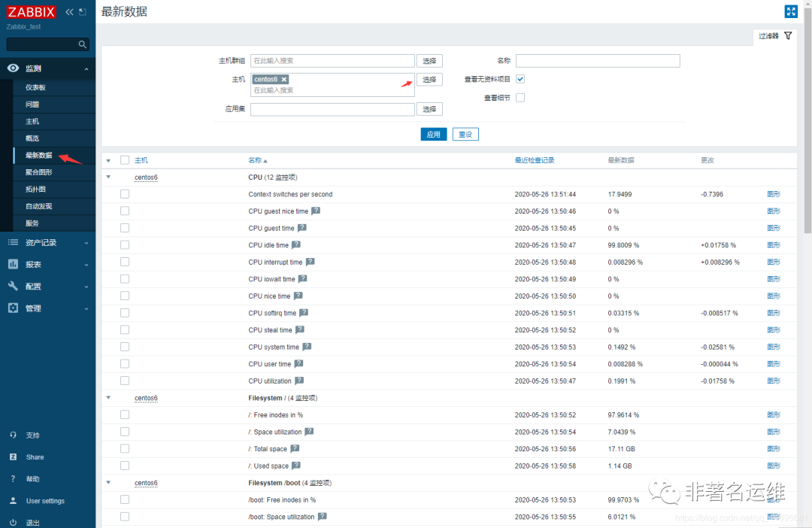Check the /boot: Free inodes in % row
The width and height of the screenshot is (812, 528).
coord(125,499)
